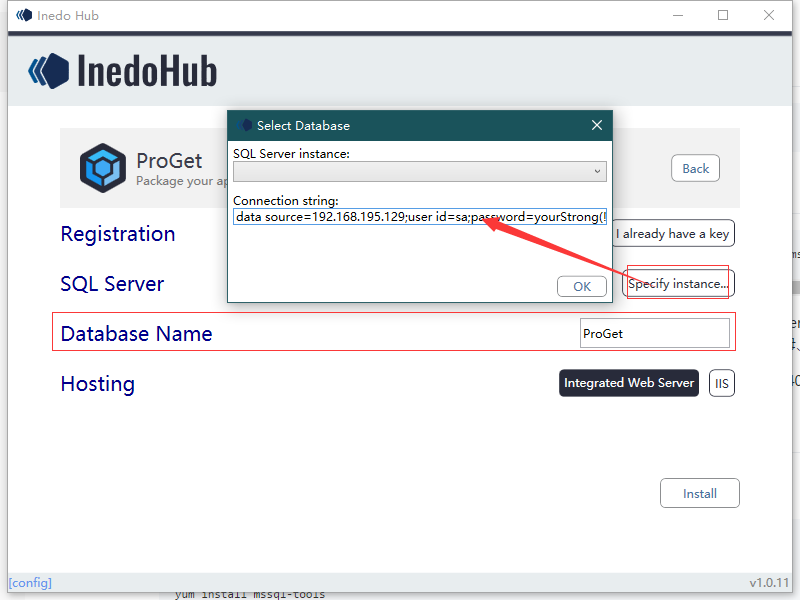The image size is (800, 600).
Task: Close the Inedo Hub window
Action: pyautogui.click(x=769, y=15)
